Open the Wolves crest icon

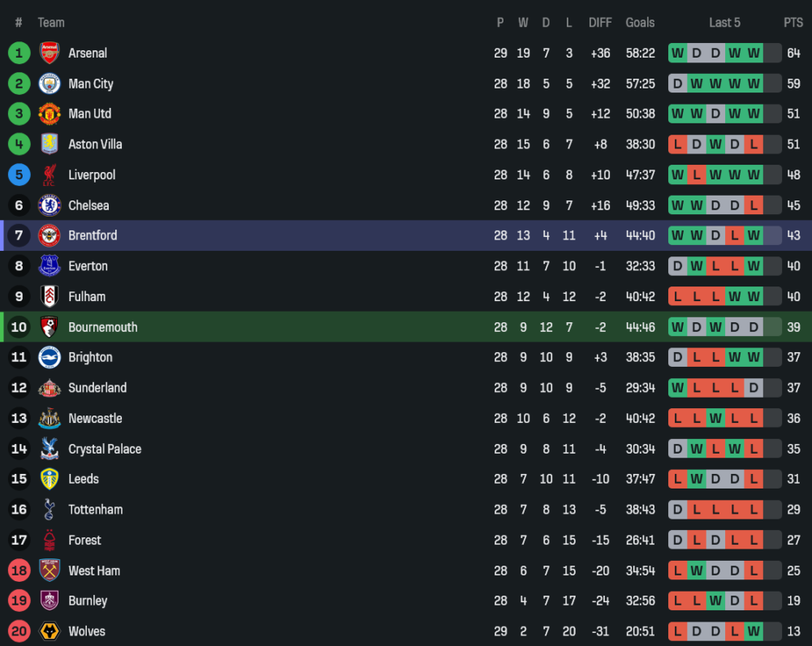pyautogui.click(x=50, y=632)
